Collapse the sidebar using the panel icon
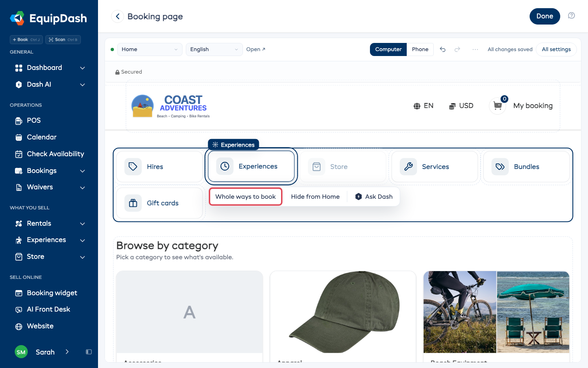 pyautogui.click(x=89, y=352)
